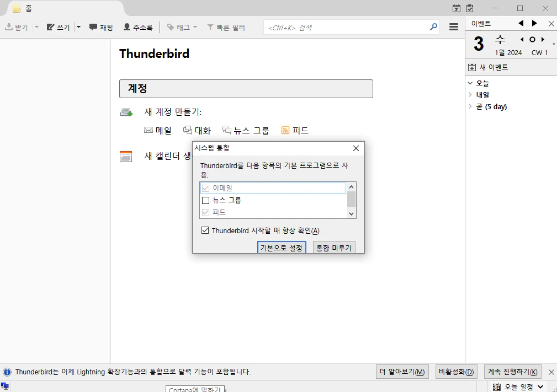Click the 통합 미루기 button
Viewport: 557px width, 392px height.
(x=334, y=248)
